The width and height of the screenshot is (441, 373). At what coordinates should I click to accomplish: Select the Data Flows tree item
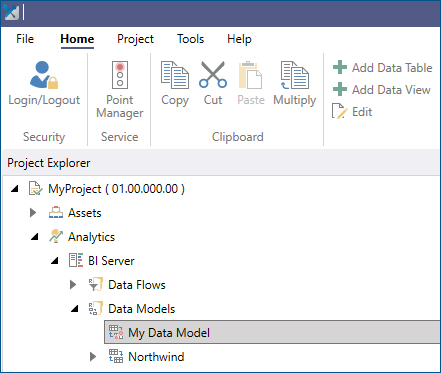coord(137,285)
